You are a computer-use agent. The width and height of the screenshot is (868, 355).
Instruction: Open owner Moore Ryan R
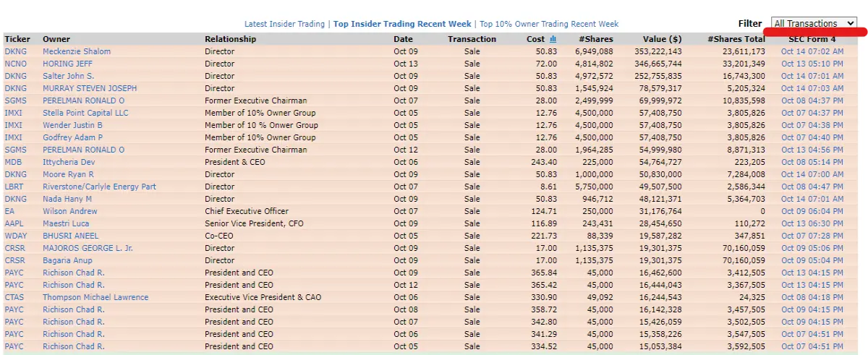(x=68, y=174)
